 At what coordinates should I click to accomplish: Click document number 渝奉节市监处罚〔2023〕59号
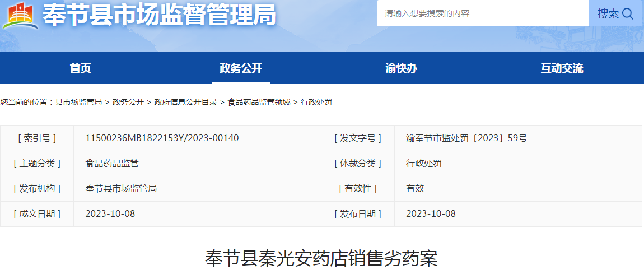pos(466,138)
